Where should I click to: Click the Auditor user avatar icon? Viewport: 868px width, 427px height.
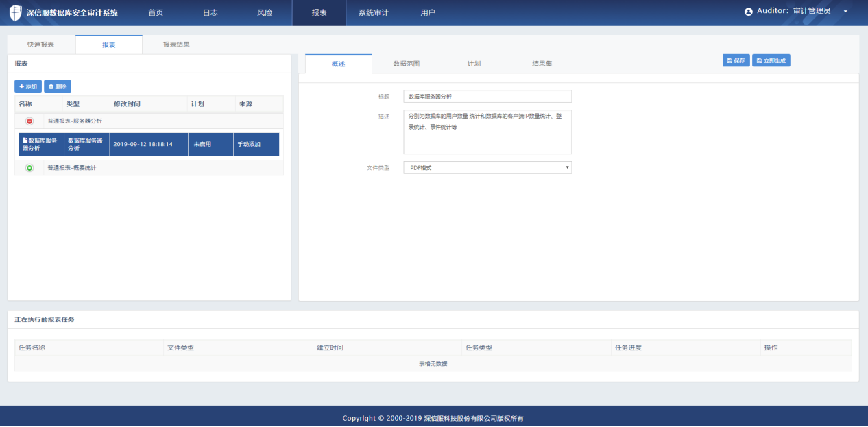coord(748,12)
